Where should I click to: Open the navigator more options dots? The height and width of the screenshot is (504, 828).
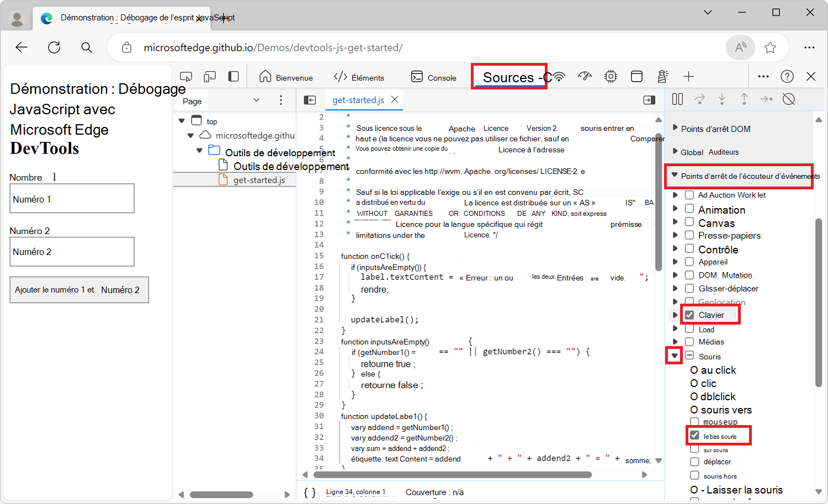click(281, 100)
